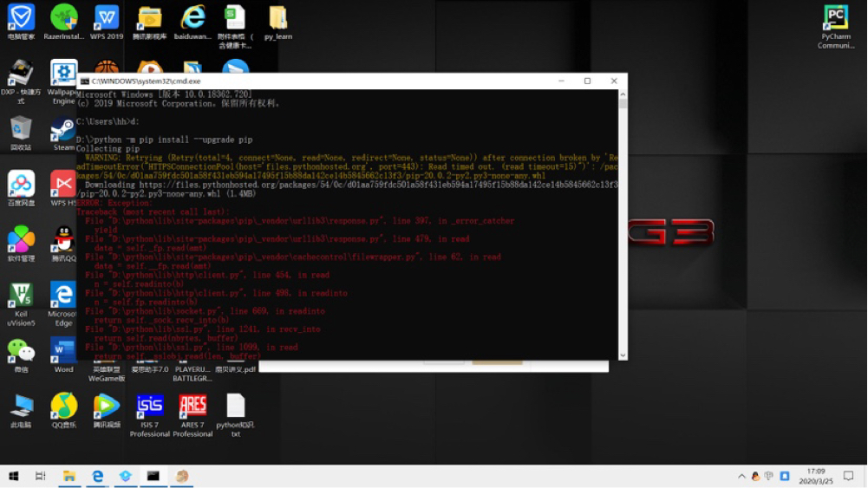Click the 'C:\Users\hh>d:' prompt line

click(108, 121)
